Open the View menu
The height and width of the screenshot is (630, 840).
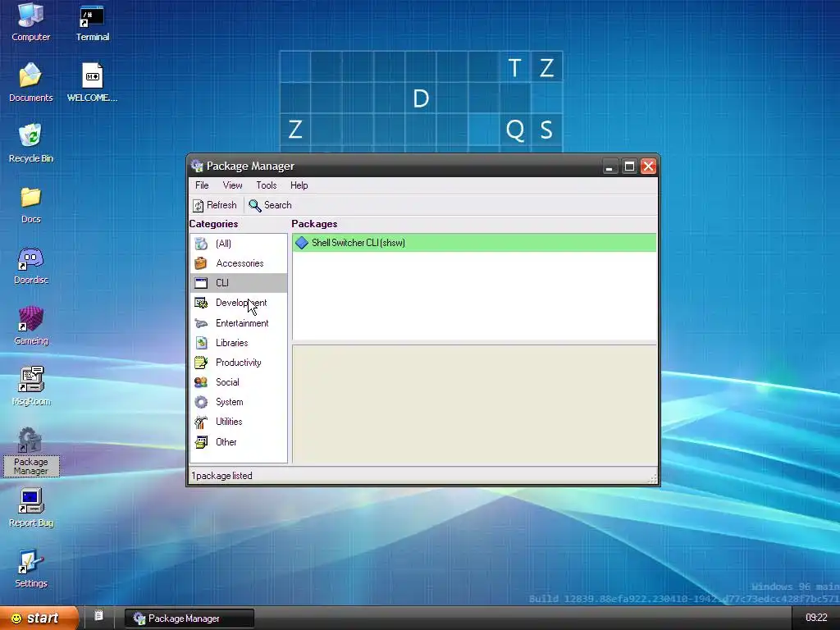[232, 185]
